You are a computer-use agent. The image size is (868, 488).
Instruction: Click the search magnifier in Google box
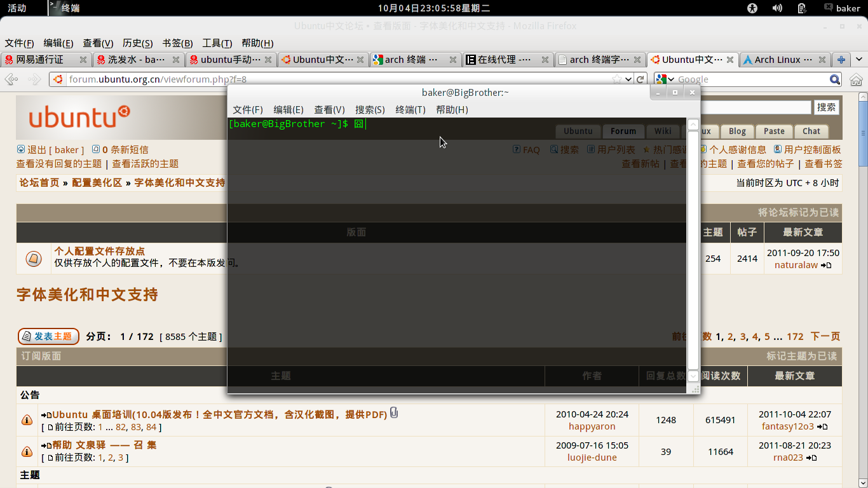pyautogui.click(x=835, y=79)
